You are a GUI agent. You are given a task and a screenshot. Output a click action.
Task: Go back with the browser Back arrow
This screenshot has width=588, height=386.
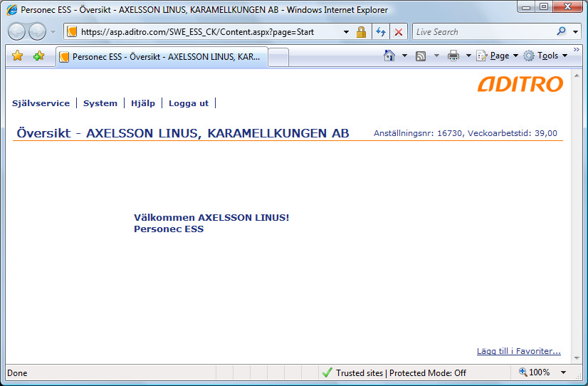(x=16, y=32)
